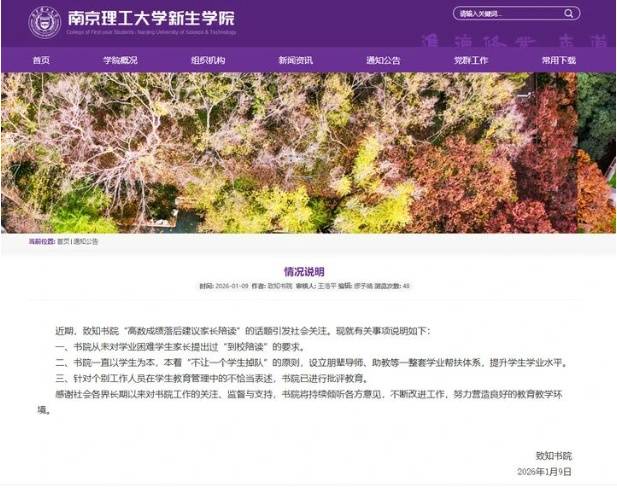Click the search magnifier icon
The width and height of the screenshot is (617, 488).
[x=569, y=13]
